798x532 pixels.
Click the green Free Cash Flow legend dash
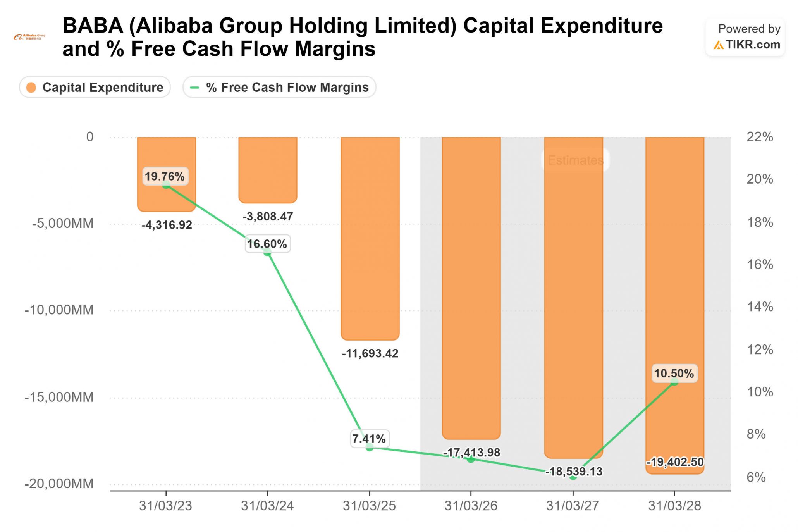click(194, 88)
